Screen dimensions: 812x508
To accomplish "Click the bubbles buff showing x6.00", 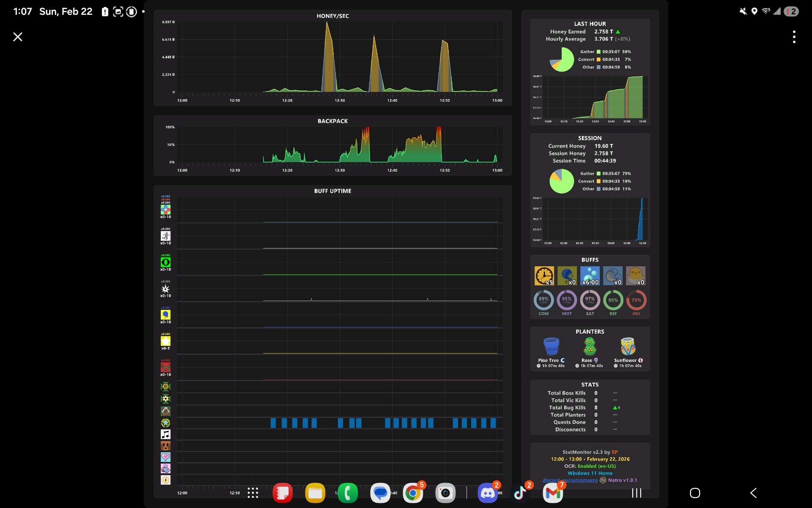I will (591, 276).
